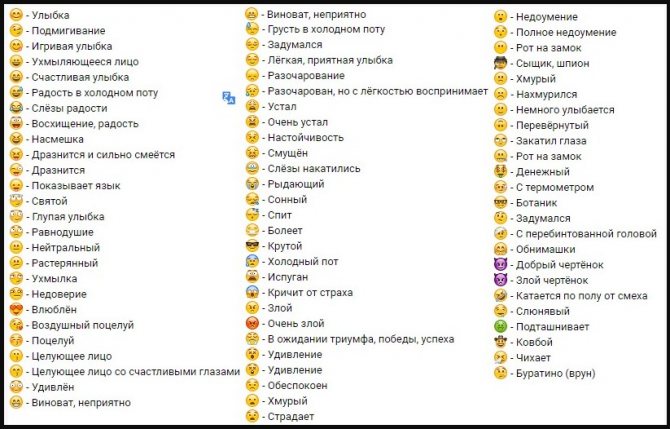Select the text 'Нахмурился'
Screen dimensions: 670x429
(547, 94)
